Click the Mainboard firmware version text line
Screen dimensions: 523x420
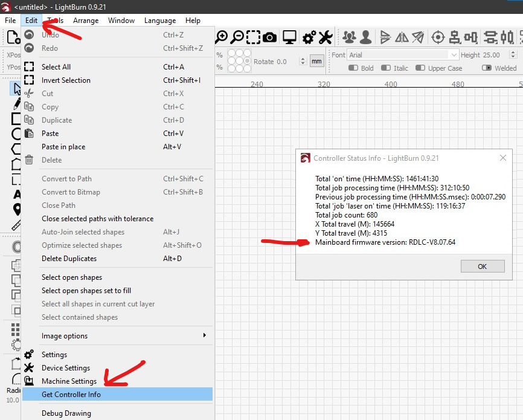coord(385,242)
